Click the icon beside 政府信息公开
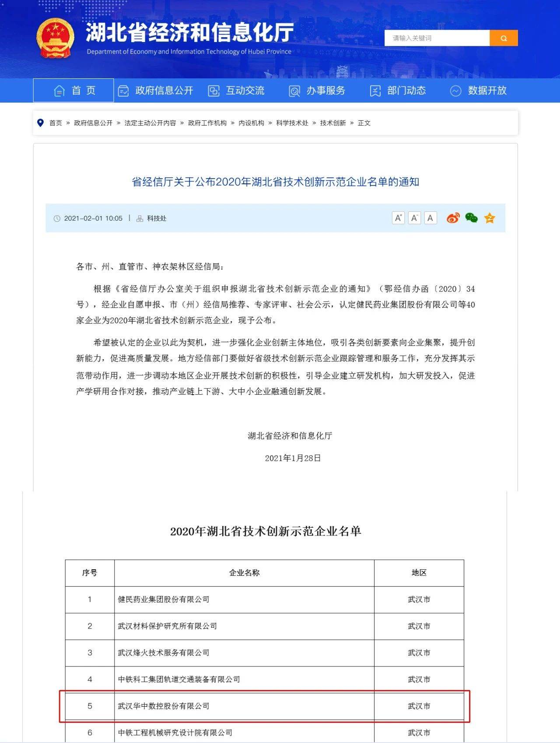The height and width of the screenshot is (743, 560). (123, 91)
